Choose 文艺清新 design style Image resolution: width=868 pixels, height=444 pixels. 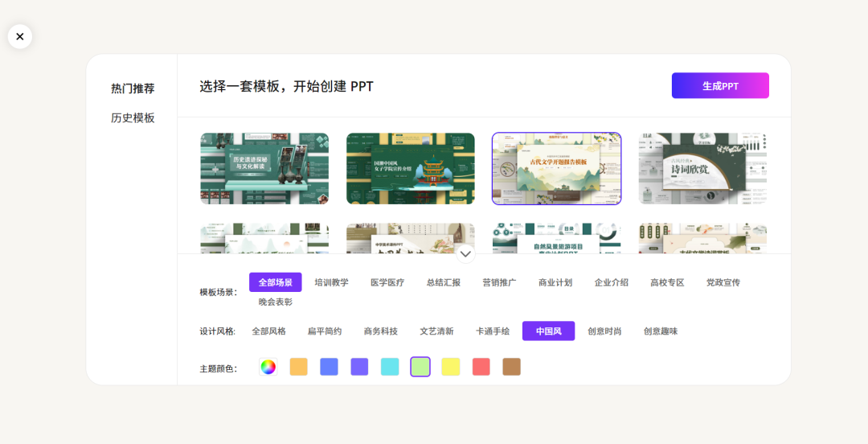pos(436,331)
